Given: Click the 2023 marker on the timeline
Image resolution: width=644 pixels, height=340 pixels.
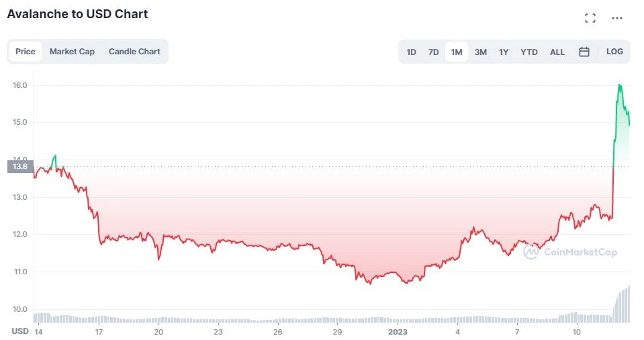Looking at the screenshot, I should (x=398, y=331).
